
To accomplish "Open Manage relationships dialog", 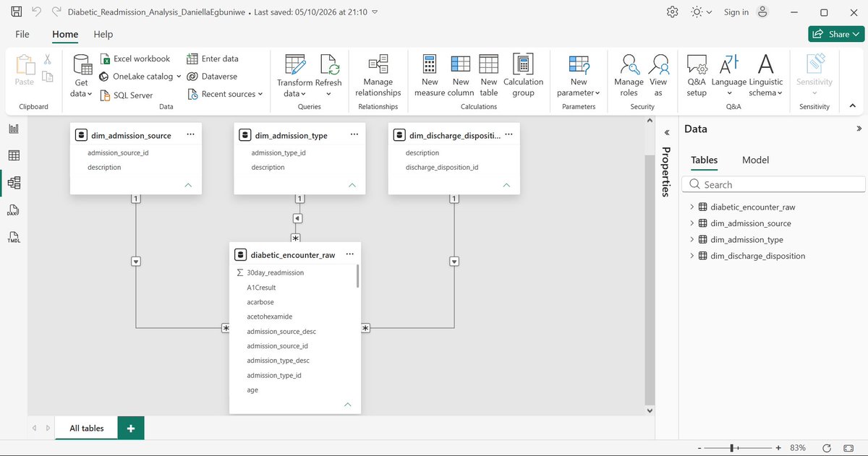I will click(x=378, y=77).
